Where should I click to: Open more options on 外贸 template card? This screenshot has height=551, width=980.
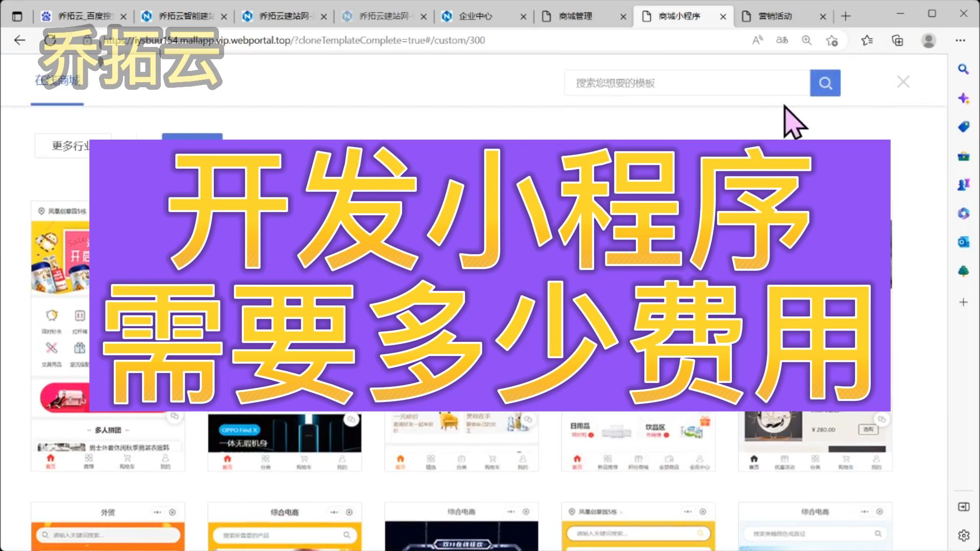tap(157, 512)
